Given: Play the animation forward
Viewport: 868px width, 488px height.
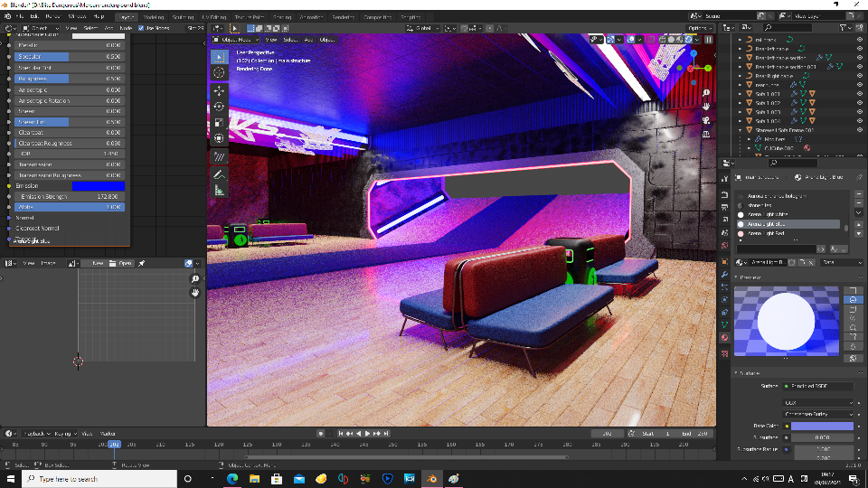Looking at the screenshot, I should (x=367, y=434).
